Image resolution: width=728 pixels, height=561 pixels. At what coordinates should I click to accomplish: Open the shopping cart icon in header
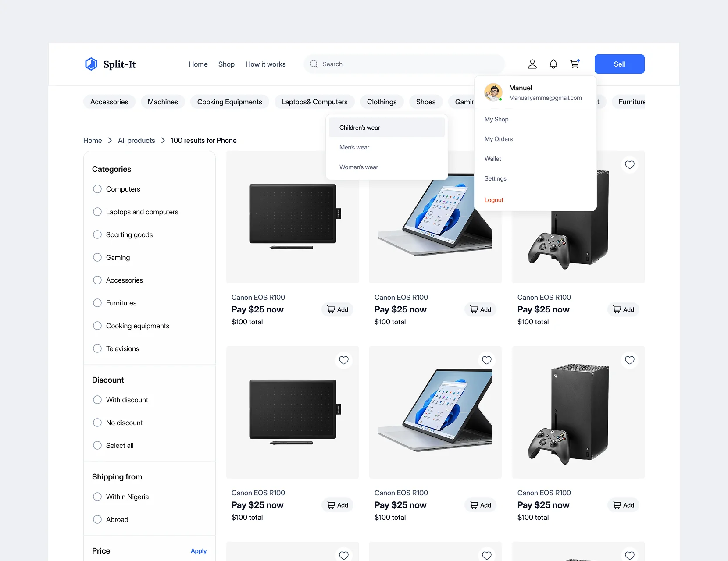coord(575,64)
